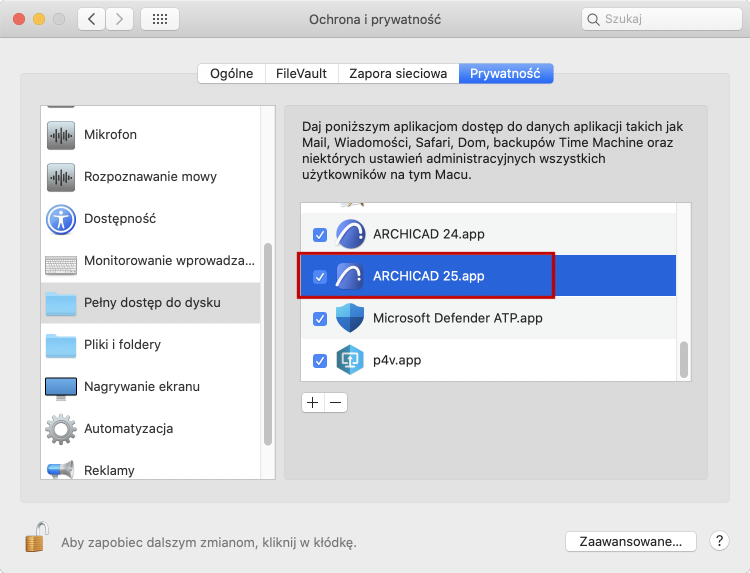Click the Pliki i foldery folder icon
Image resolution: width=750 pixels, height=573 pixels.
pyautogui.click(x=61, y=346)
